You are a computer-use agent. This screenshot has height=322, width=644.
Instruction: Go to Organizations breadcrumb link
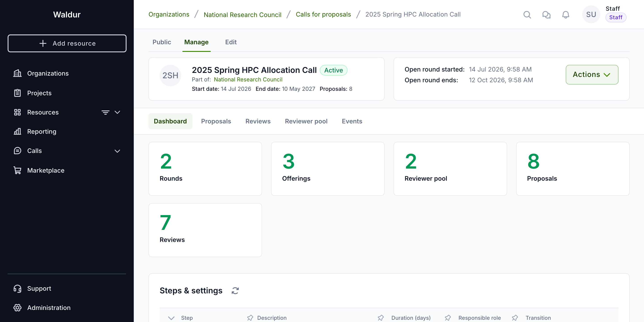(169, 15)
